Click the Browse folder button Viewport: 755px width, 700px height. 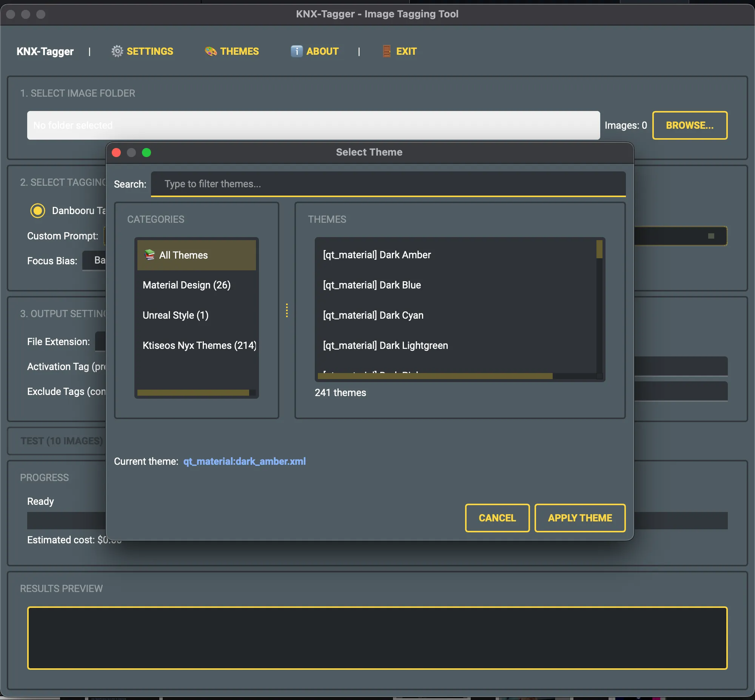pos(689,125)
